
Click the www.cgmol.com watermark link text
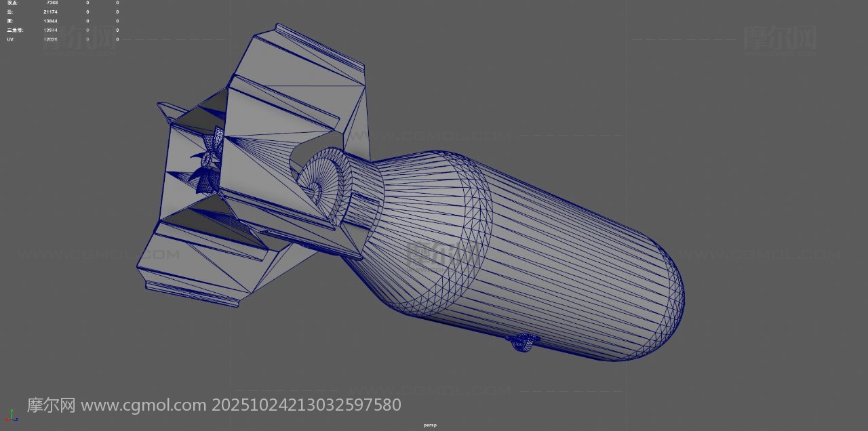point(144,405)
